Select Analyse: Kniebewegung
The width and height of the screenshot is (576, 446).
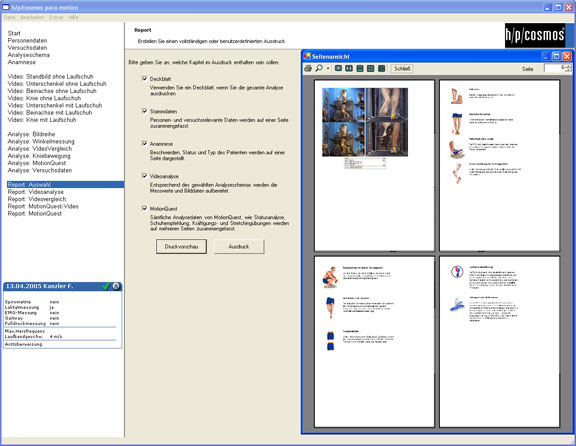tap(39, 156)
